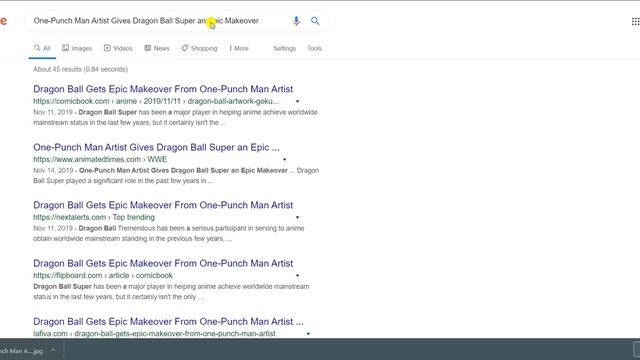Go to the Google logo home link

click(3, 21)
